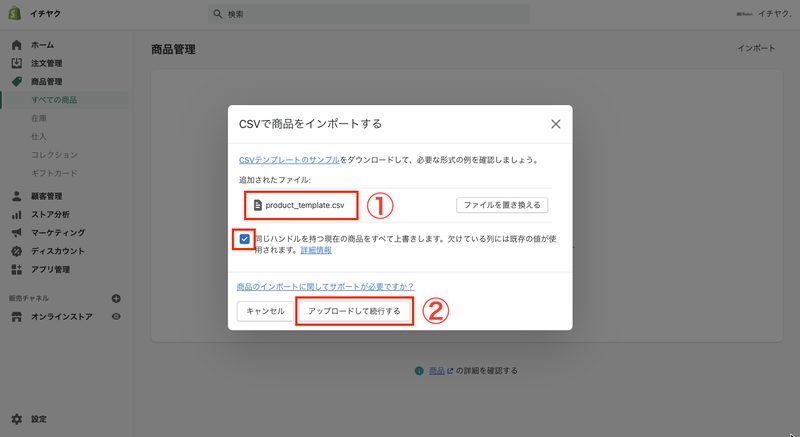Open CSVテンプレートのサンプル link
800x437 pixels.
[289, 160]
